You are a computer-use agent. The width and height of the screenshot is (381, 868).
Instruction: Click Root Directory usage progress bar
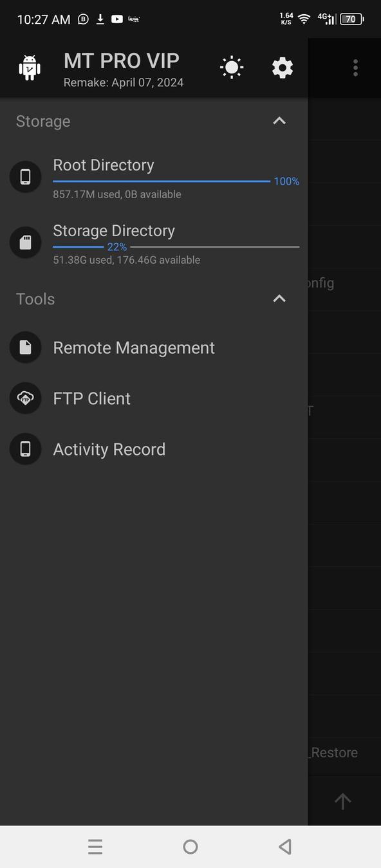coord(162,181)
